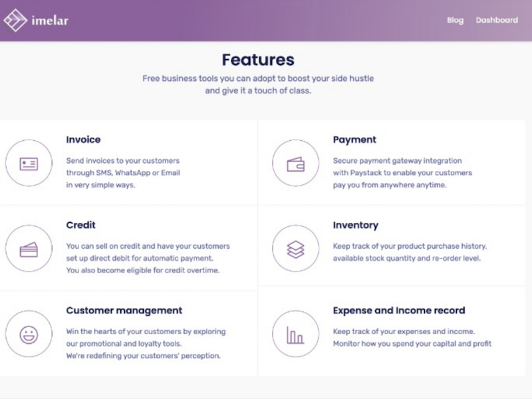Go to Dashboard from the navbar
This screenshot has width=532, height=399.
point(496,20)
